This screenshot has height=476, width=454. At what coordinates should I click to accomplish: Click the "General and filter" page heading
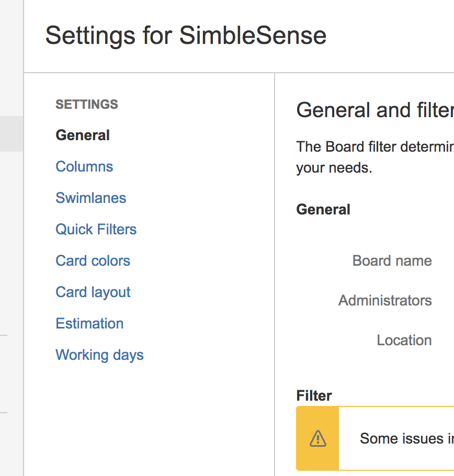coord(374,110)
